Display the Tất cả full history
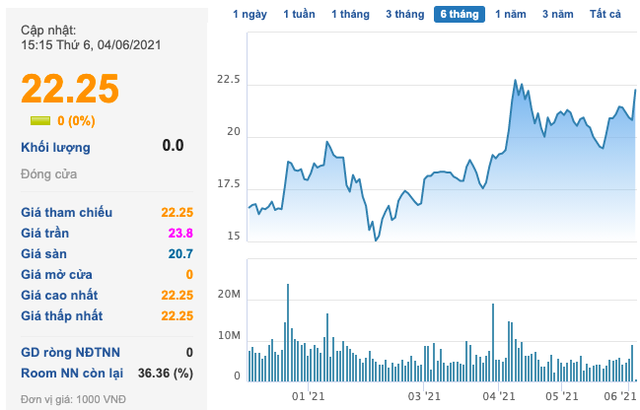Screen dimensions: 640x410 (605, 14)
